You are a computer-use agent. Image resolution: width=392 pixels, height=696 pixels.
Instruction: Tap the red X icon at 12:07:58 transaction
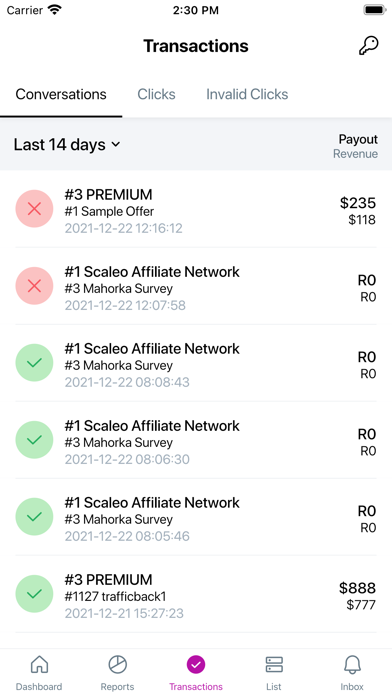coord(34,286)
